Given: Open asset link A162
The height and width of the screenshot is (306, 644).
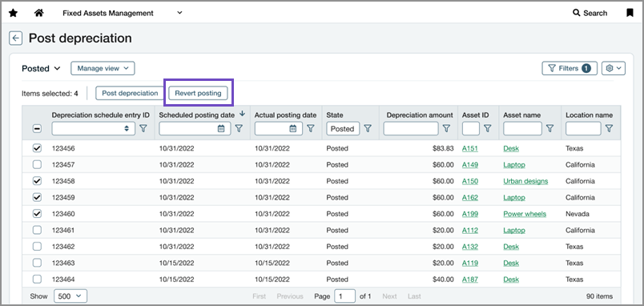Looking at the screenshot, I should coord(470,198).
